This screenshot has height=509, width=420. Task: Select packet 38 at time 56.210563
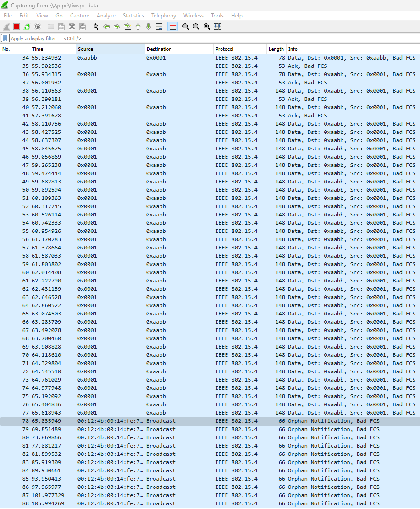(x=210, y=91)
